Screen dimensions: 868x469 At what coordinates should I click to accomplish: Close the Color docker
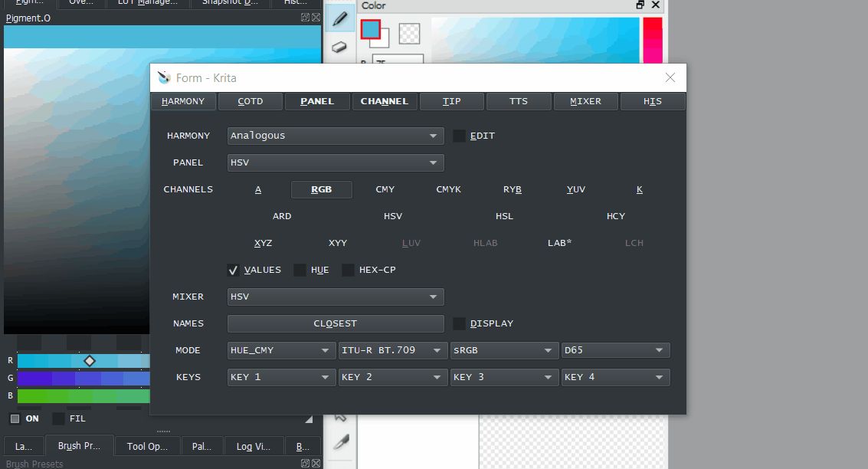point(656,5)
